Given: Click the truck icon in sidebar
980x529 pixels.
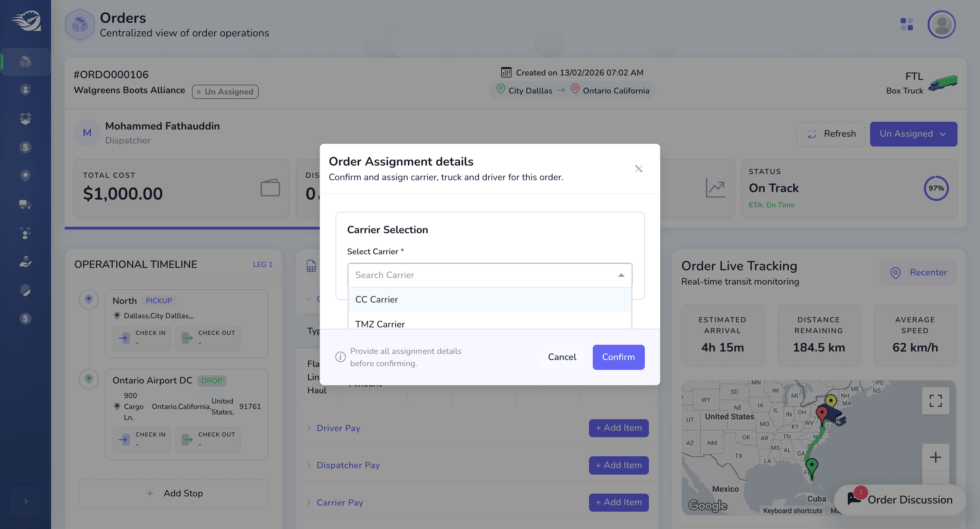Looking at the screenshot, I should click(x=25, y=204).
